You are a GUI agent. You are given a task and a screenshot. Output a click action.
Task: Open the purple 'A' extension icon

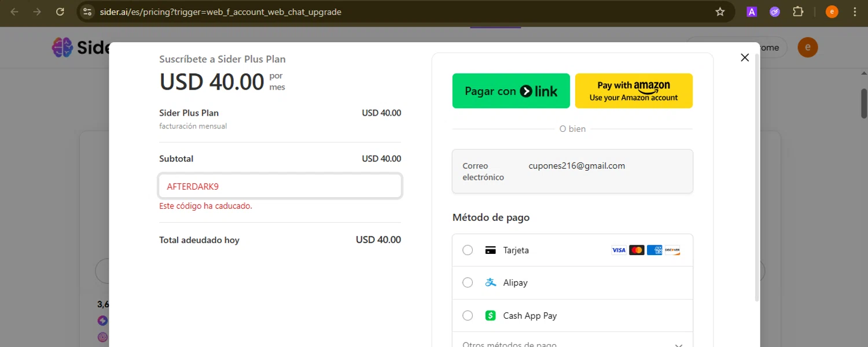point(752,12)
